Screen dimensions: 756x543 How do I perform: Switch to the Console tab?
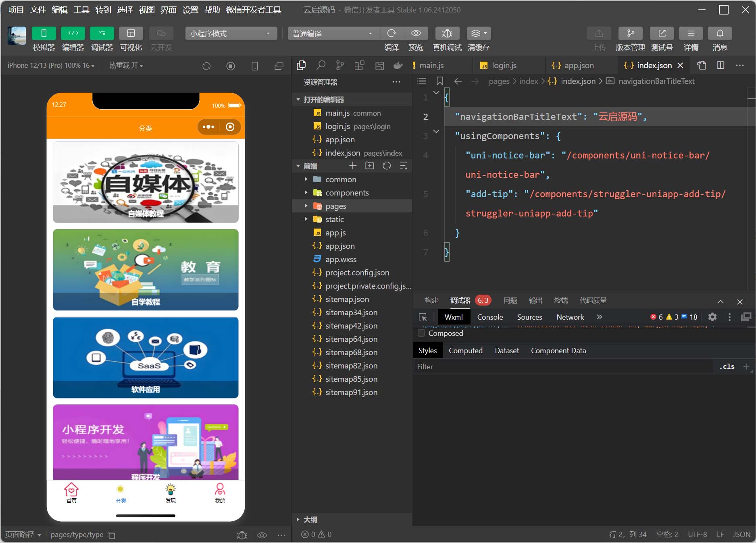tap(490, 317)
